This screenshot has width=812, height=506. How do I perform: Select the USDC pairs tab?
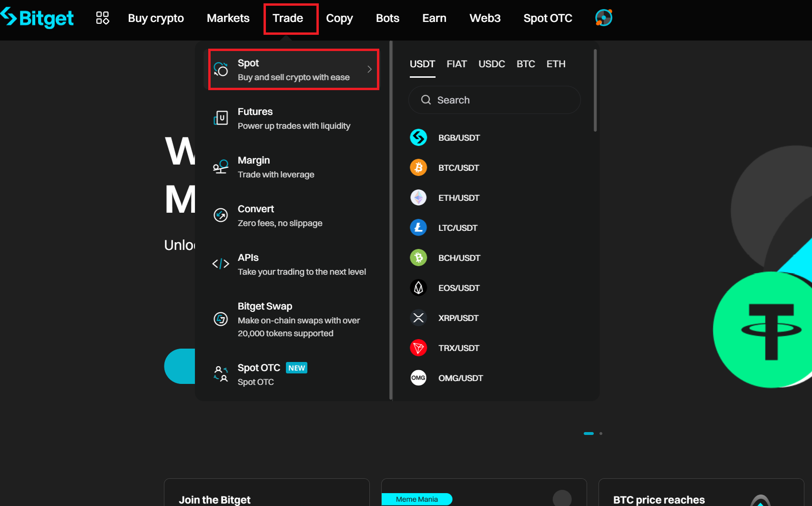[x=492, y=64]
